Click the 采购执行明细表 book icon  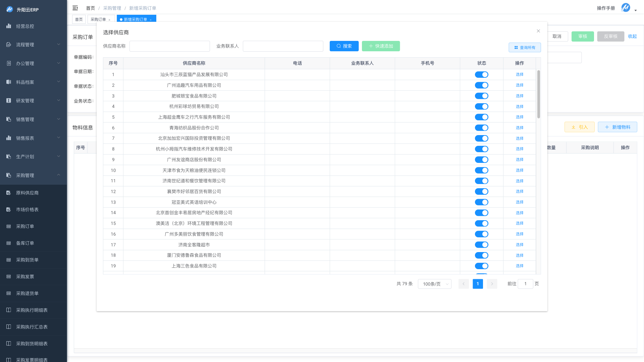(9, 310)
